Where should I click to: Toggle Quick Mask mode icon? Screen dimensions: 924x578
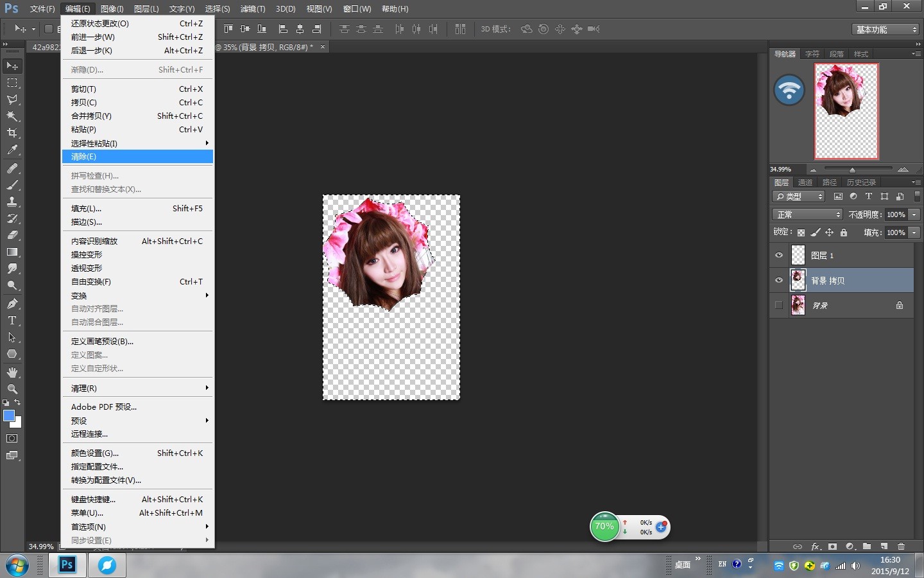(12, 439)
